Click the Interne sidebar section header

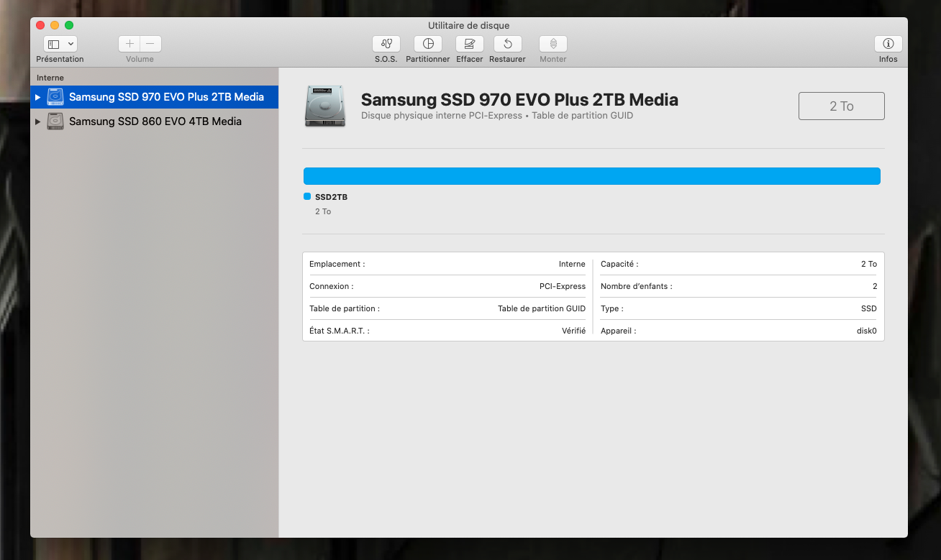(50, 78)
